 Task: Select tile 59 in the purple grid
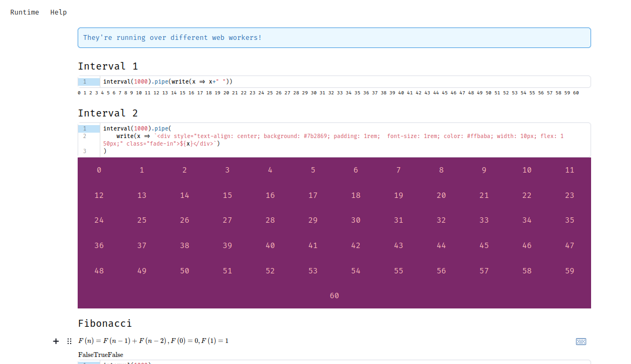tap(570, 271)
